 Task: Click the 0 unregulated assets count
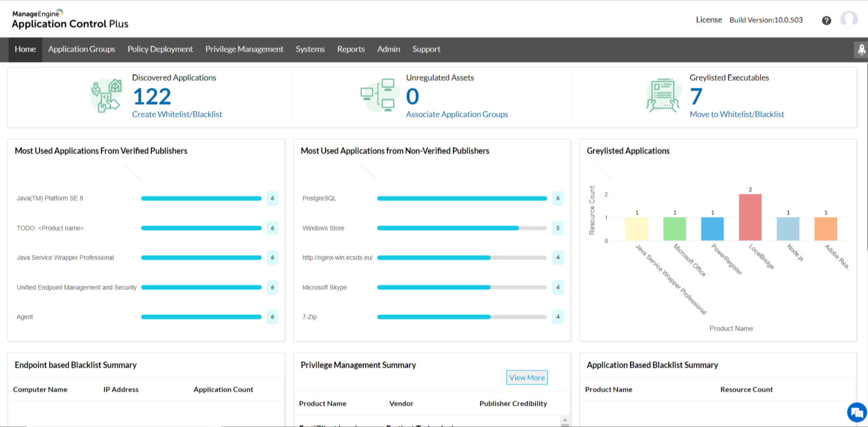[413, 96]
